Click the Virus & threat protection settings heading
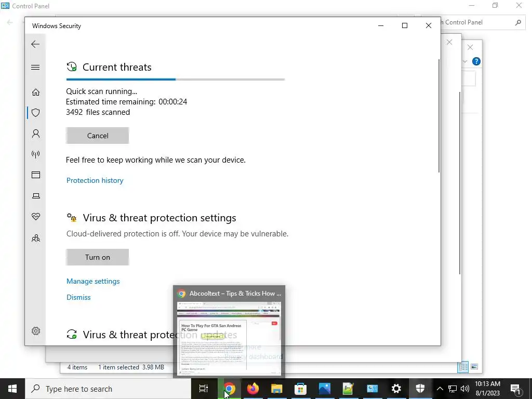Image resolution: width=532 pixels, height=399 pixels. [159, 218]
